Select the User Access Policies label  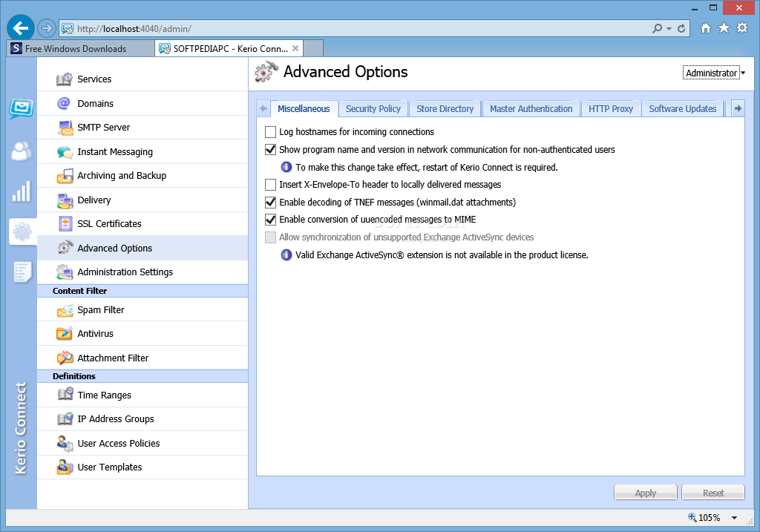pos(119,444)
